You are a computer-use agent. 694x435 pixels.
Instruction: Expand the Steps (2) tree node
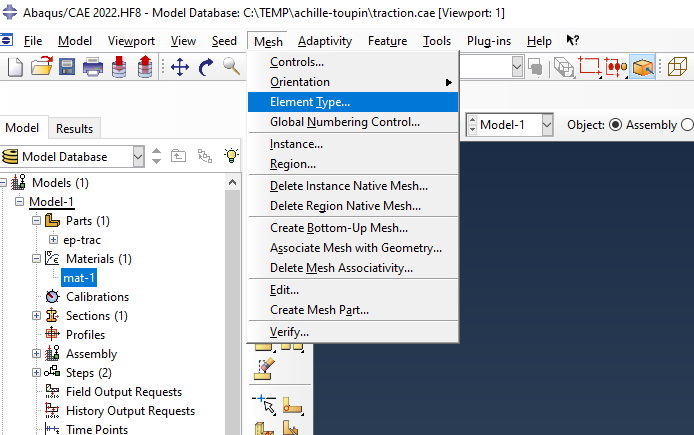37,373
